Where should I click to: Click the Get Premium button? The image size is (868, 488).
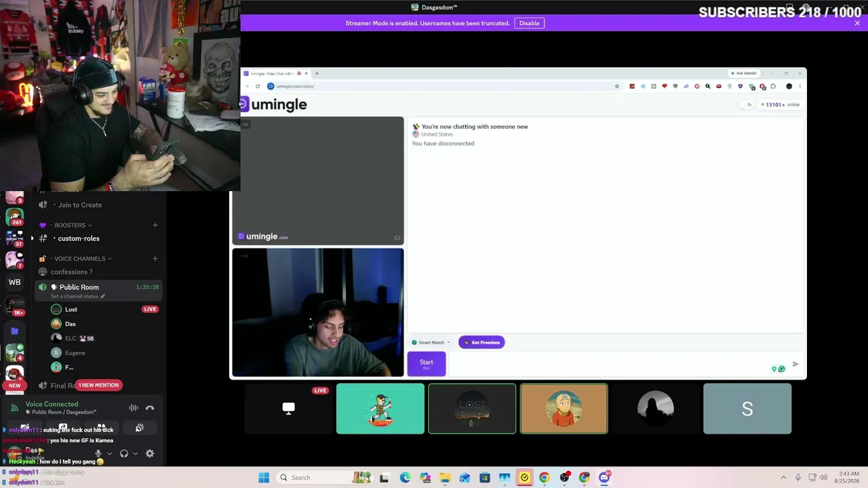tap(481, 342)
